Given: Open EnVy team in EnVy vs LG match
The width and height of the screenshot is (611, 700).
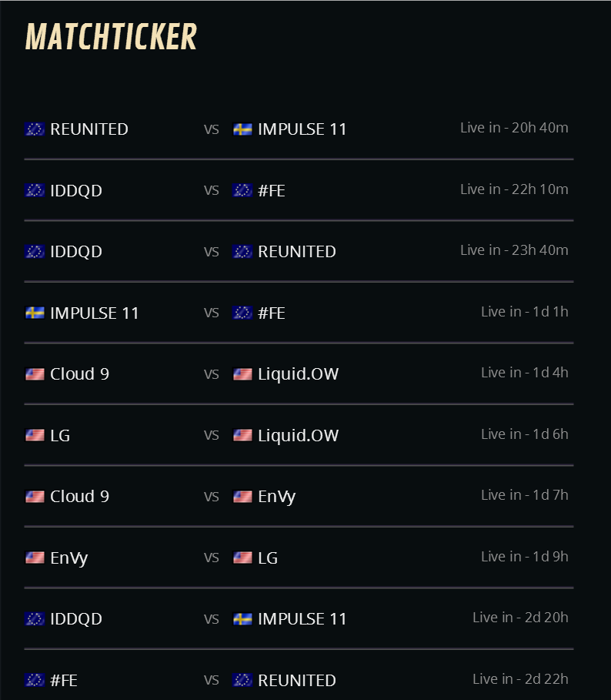Looking at the screenshot, I should pyautogui.click(x=69, y=558).
